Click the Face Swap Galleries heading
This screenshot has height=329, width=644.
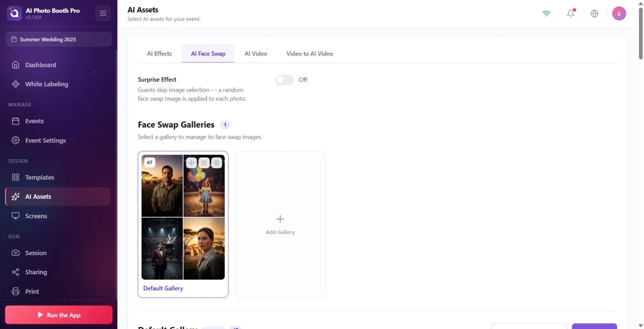[176, 125]
